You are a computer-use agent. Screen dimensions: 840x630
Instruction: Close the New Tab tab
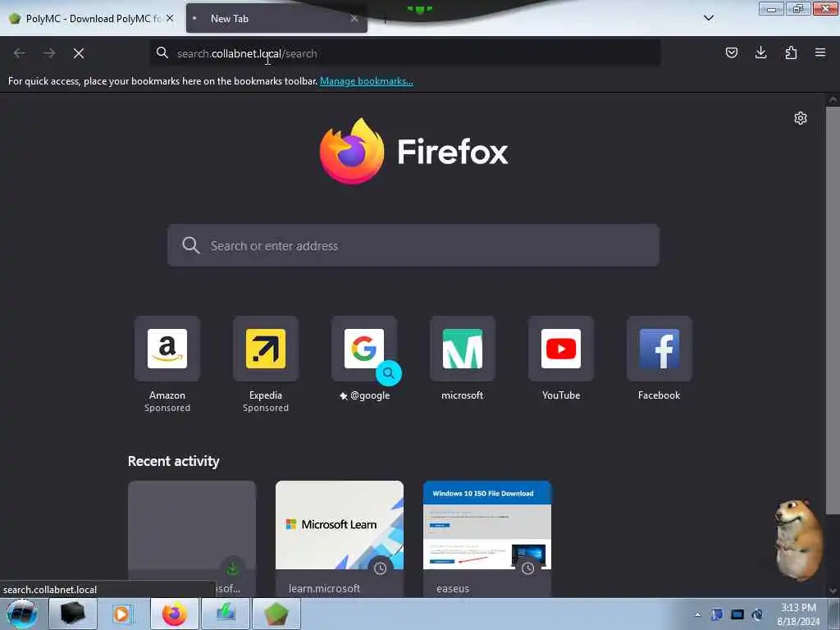(354, 18)
